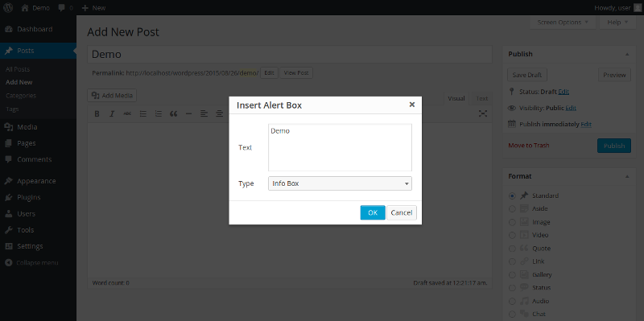The height and width of the screenshot is (321, 644).
Task: Click Cancel in the Insert Alert Box dialog
Action: pyautogui.click(x=402, y=212)
